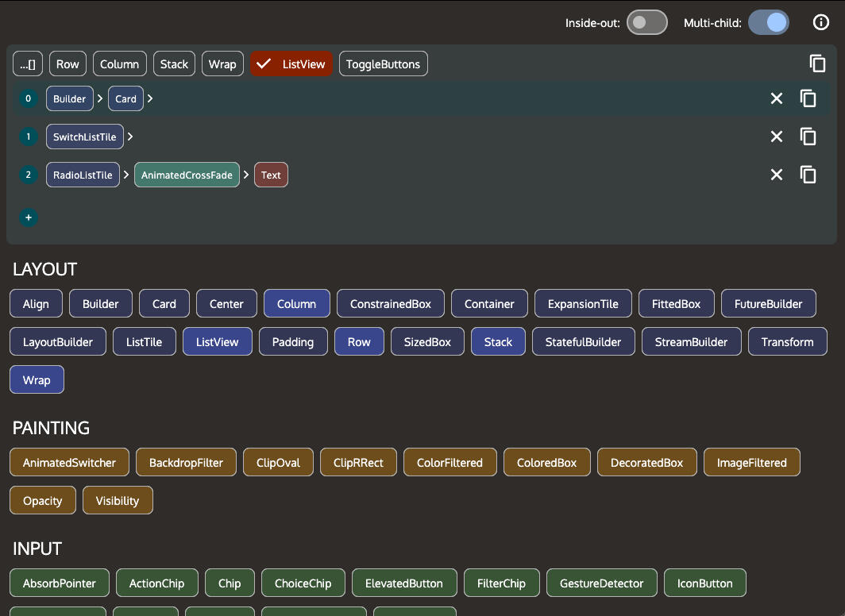Viewport: 845px width, 616px height.
Task: Click chevron between AnimatedCrossFade and Text
Action: (x=246, y=175)
